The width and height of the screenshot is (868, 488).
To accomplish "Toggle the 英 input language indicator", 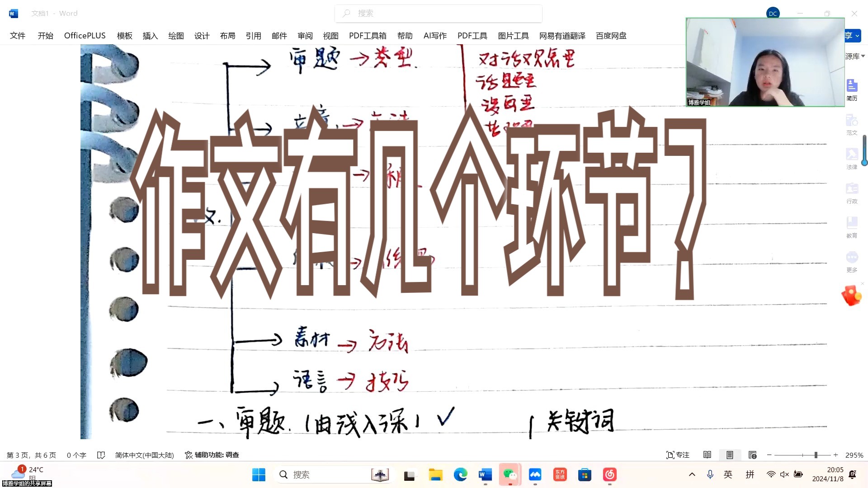I will [728, 474].
